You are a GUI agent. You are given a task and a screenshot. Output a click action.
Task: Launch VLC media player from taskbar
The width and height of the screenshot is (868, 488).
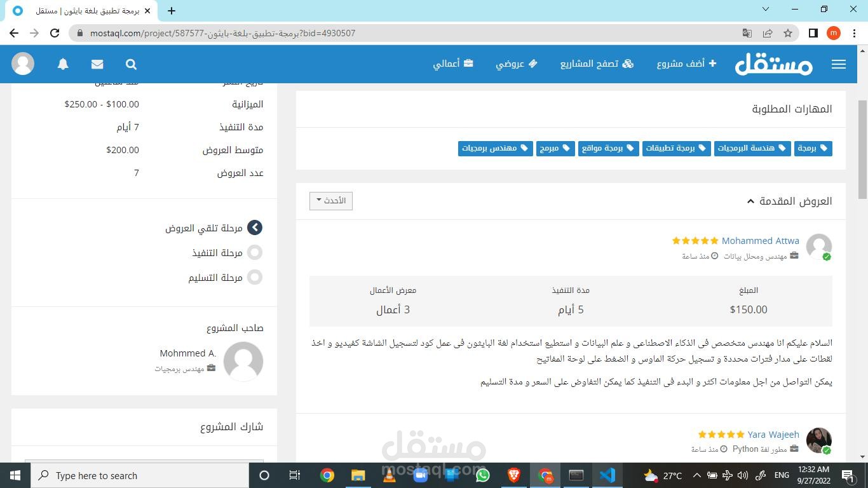click(389, 475)
